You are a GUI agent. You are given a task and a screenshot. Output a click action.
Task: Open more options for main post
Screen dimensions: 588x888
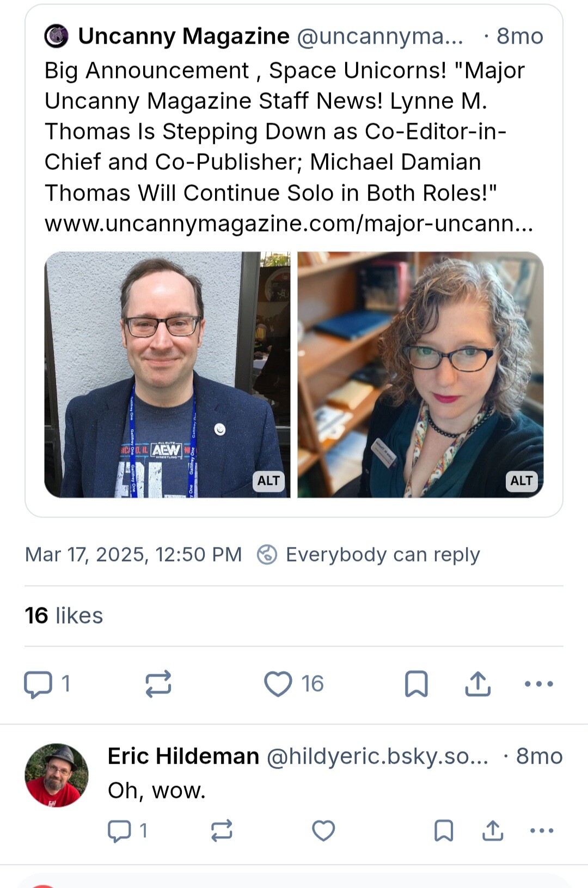(x=538, y=684)
